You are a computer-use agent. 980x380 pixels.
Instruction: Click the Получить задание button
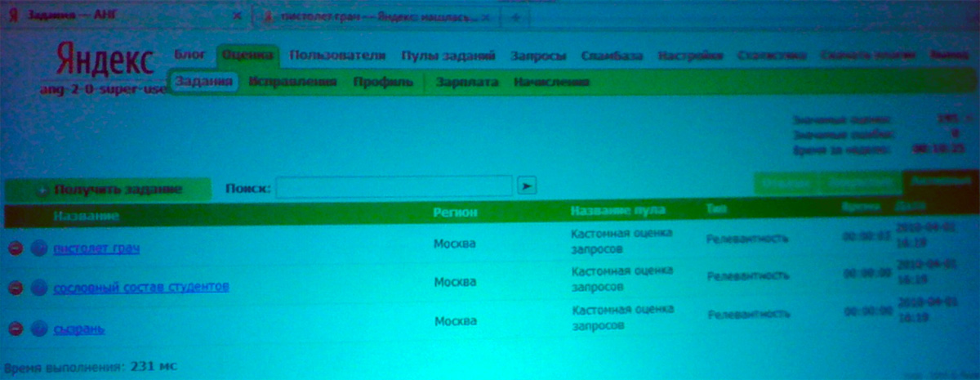(108, 190)
